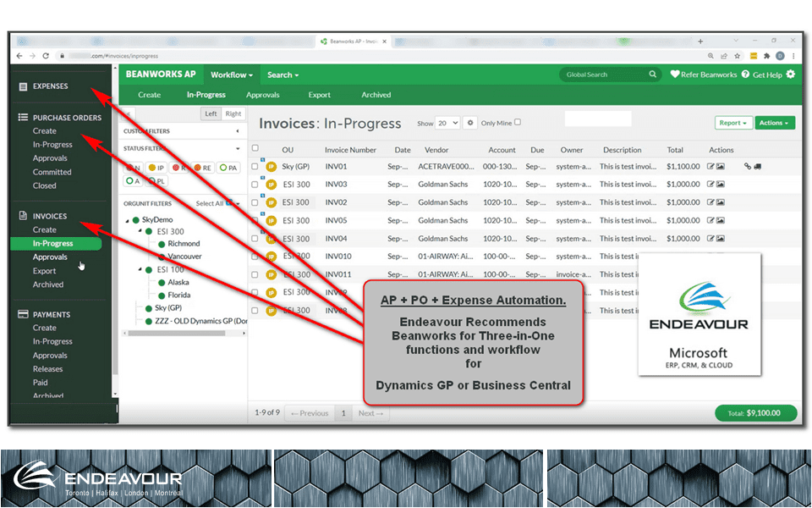This screenshot has height=508, width=812.
Task: Open the browser extensions puzzle icon
Action: coord(767,56)
